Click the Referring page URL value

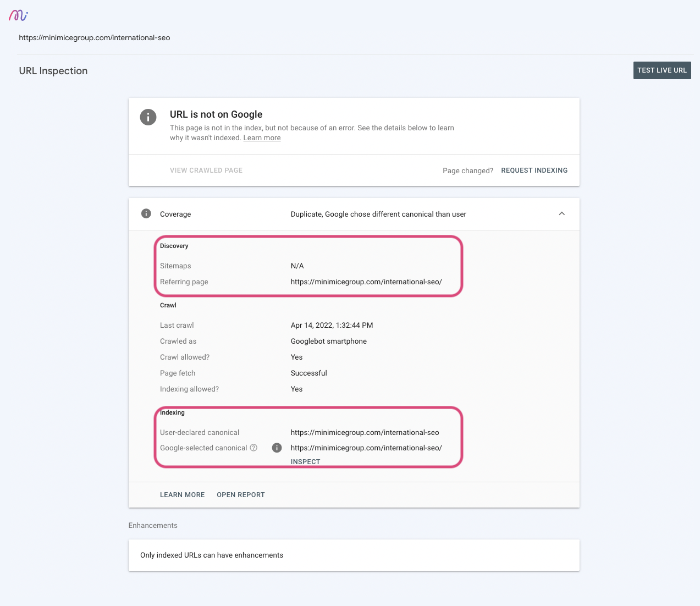[366, 282]
